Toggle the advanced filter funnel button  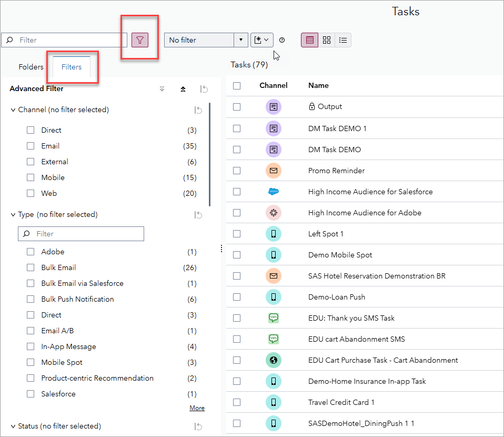coord(140,40)
